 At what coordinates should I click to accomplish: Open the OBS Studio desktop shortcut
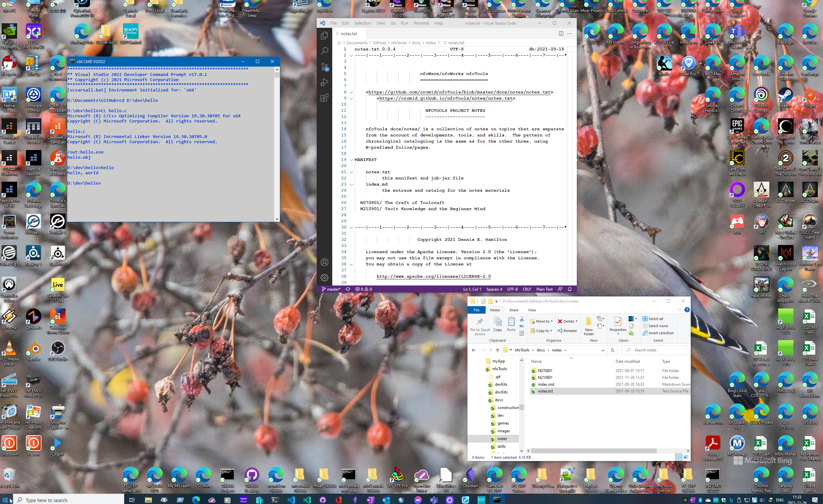point(58,351)
